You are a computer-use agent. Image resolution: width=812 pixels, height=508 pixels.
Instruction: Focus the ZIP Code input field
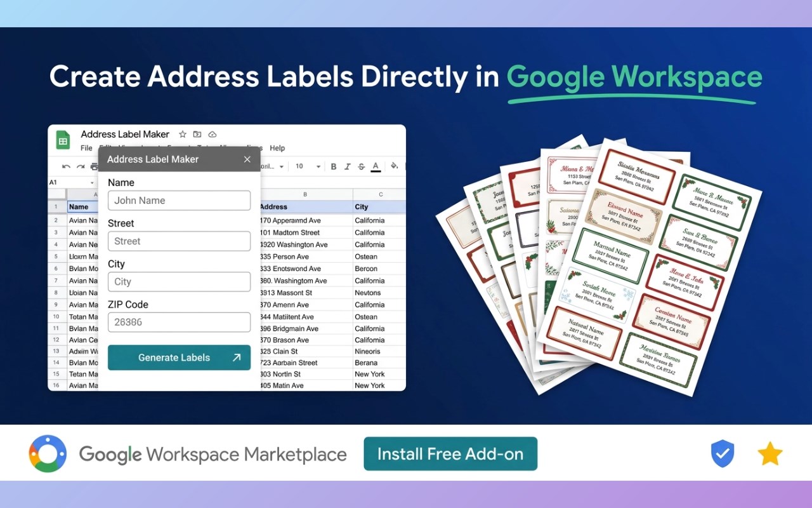coord(179,323)
